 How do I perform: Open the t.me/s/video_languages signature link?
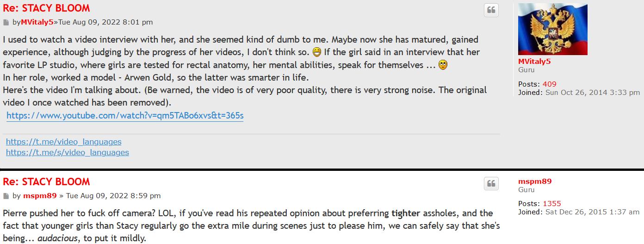point(68,152)
